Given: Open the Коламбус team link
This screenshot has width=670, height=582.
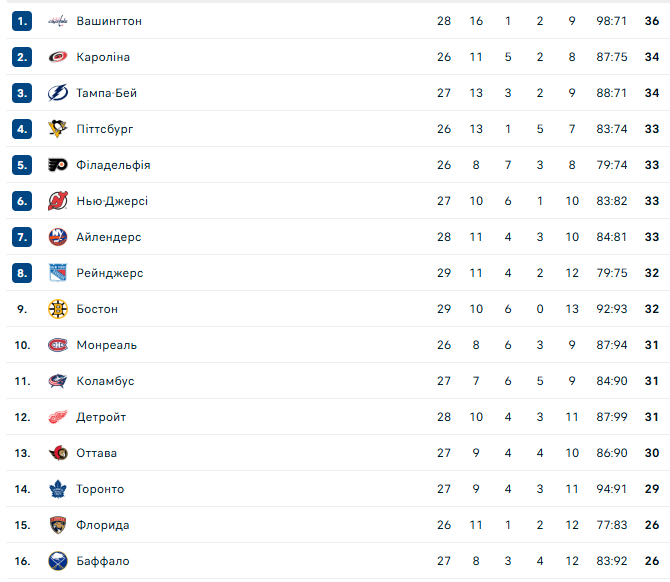Looking at the screenshot, I should [x=105, y=381].
